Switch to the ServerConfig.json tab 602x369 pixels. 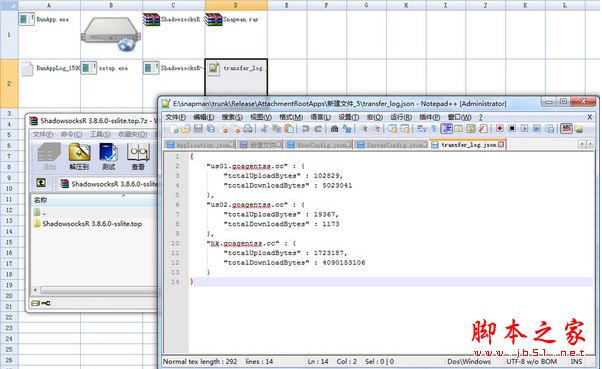click(390, 145)
